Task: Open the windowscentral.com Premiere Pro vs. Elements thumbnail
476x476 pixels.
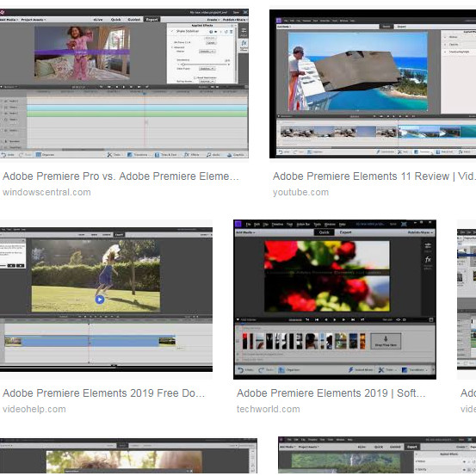Action: coord(124,83)
